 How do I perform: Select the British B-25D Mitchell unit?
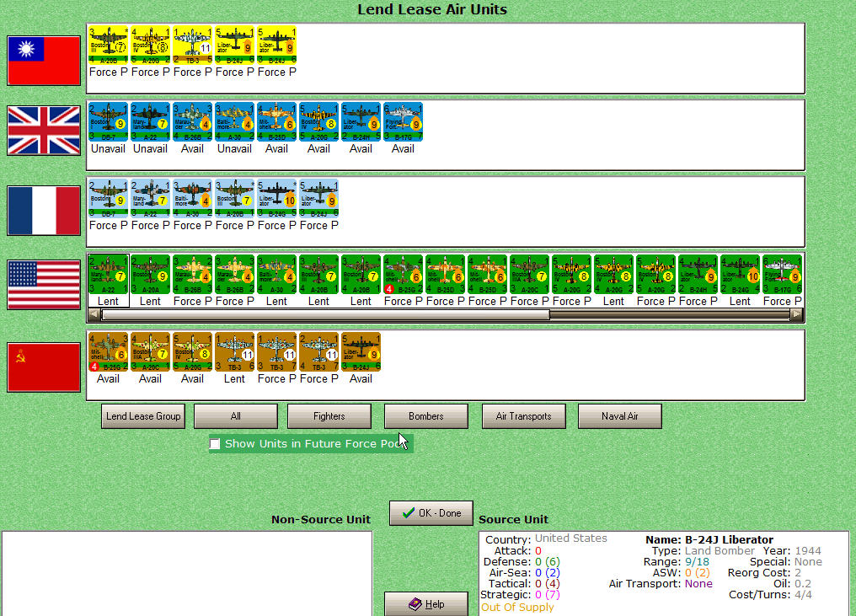coord(276,122)
